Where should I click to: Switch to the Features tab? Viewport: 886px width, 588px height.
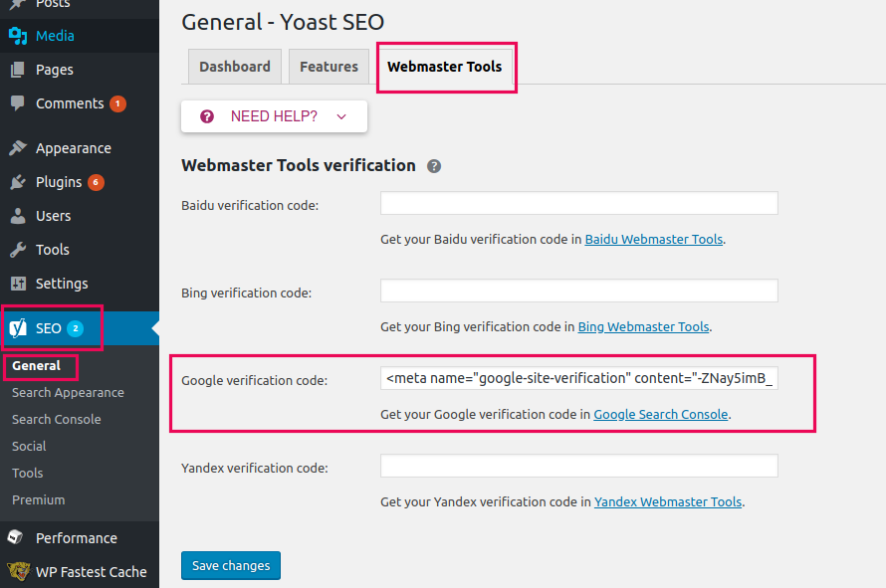pyautogui.click(x=329, y=67)
